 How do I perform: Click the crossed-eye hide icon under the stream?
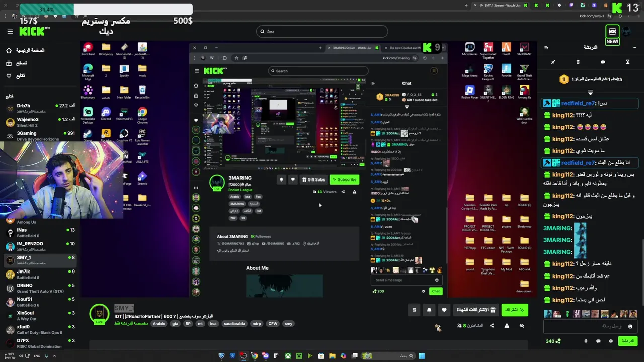tap(522, 325)
